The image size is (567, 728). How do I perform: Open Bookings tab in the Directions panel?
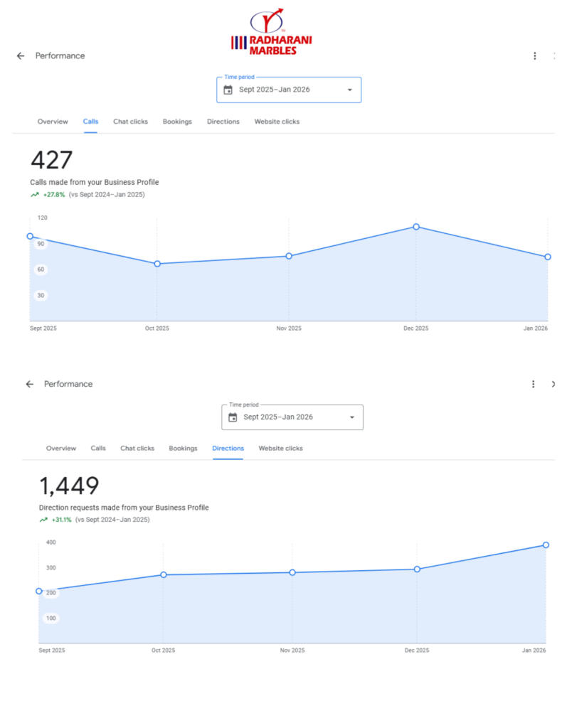coord(183,448)
